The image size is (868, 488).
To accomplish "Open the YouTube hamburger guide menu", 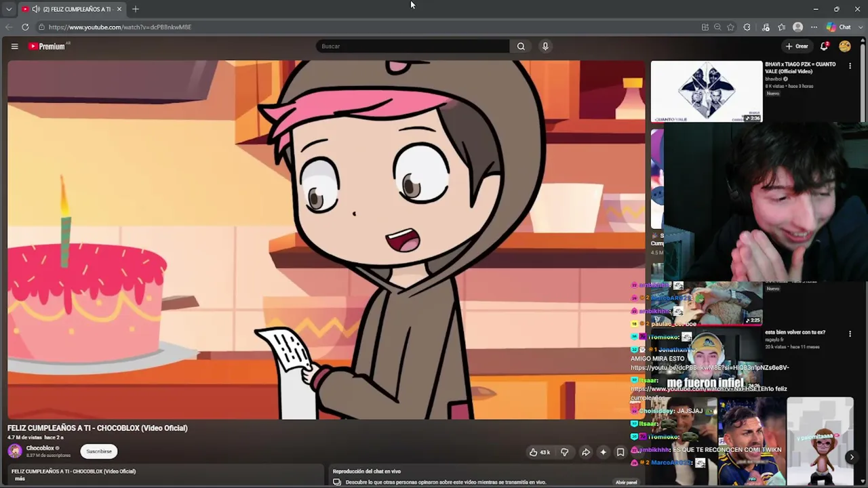I will pyautogui.click(x=14, y=46).
